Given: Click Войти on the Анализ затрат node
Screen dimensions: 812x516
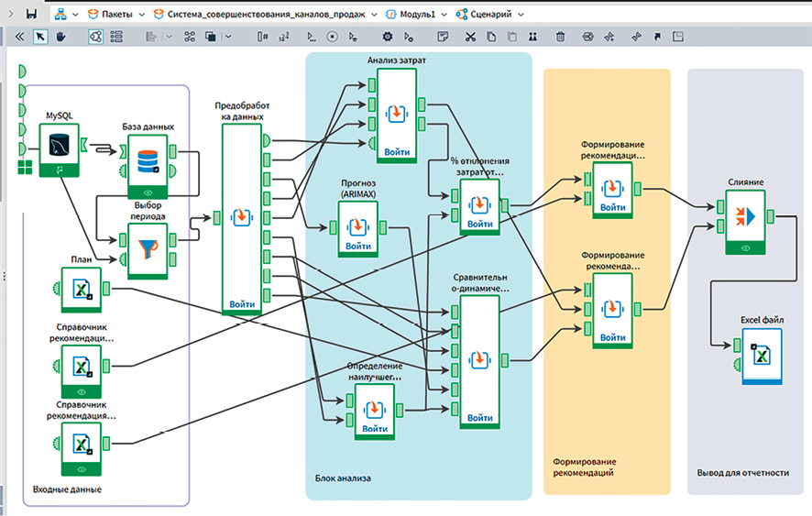Looking at the screenshot, I should point(397,151).
